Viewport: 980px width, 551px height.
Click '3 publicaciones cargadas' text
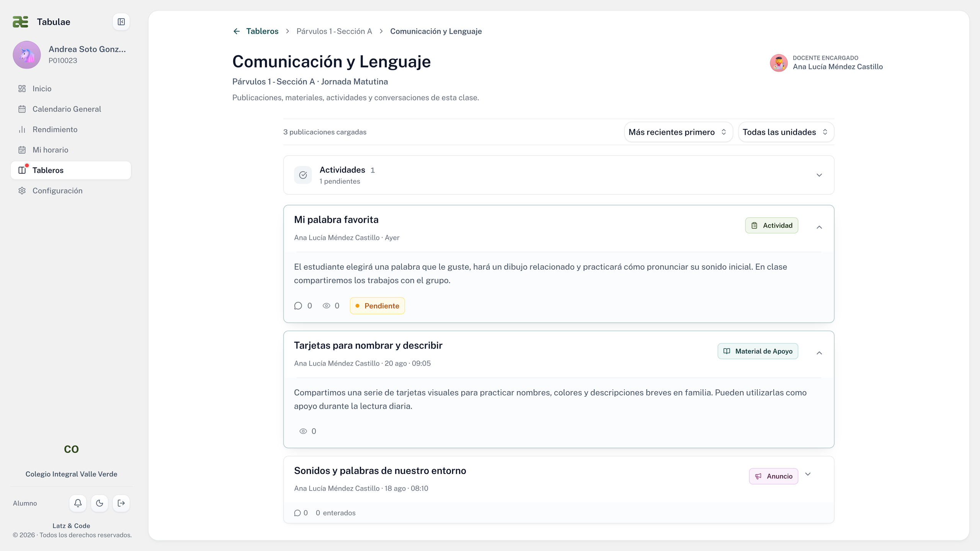click(x=325, y=132)
